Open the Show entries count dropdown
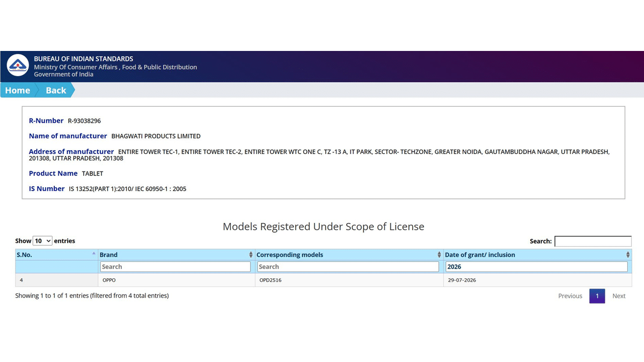Viewport: 644px width, 362px height. 42,241
